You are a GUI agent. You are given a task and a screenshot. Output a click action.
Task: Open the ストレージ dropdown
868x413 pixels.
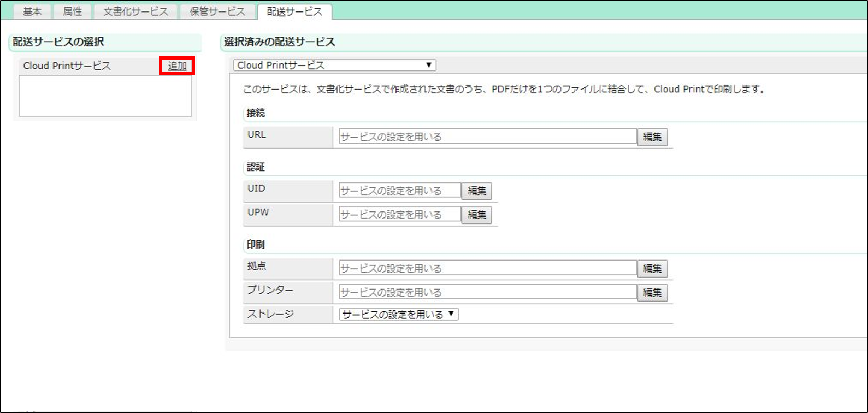tap(398, 315)
